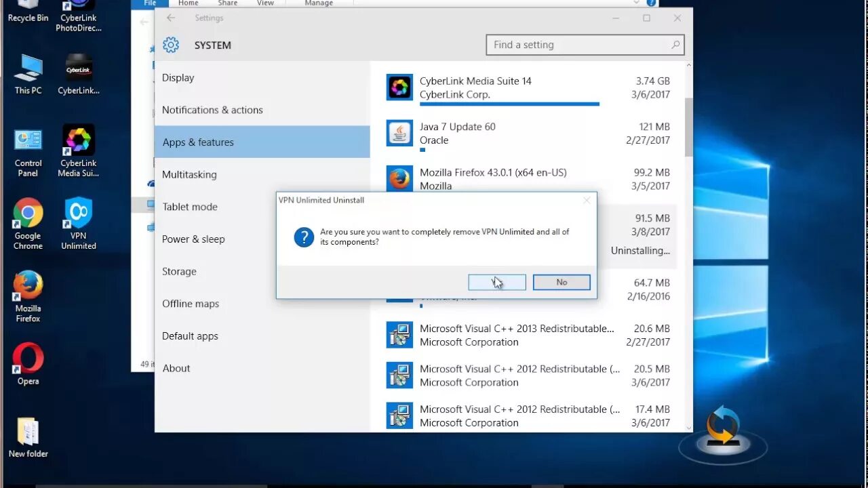This screenshot has width=868, height=488.
Task: Select the Java 7 Update 60 icon
Action: 399,134
